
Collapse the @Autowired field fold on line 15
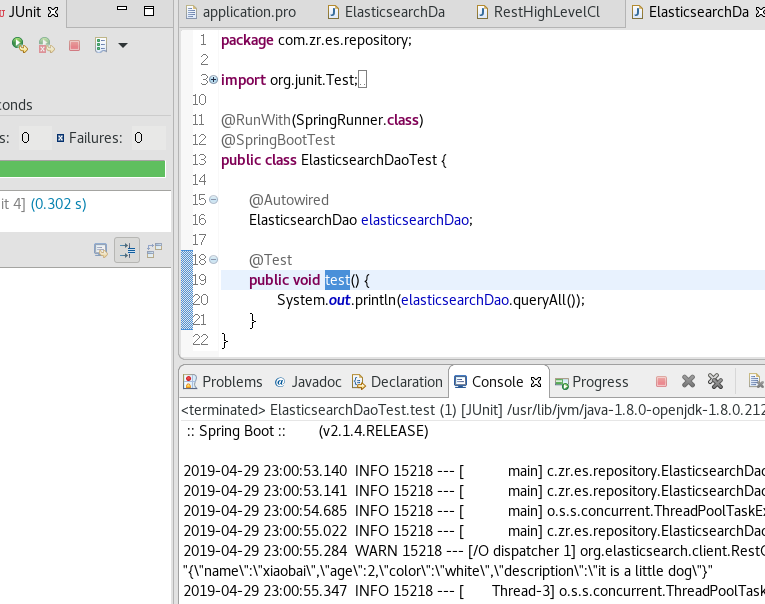click(214, 200)
